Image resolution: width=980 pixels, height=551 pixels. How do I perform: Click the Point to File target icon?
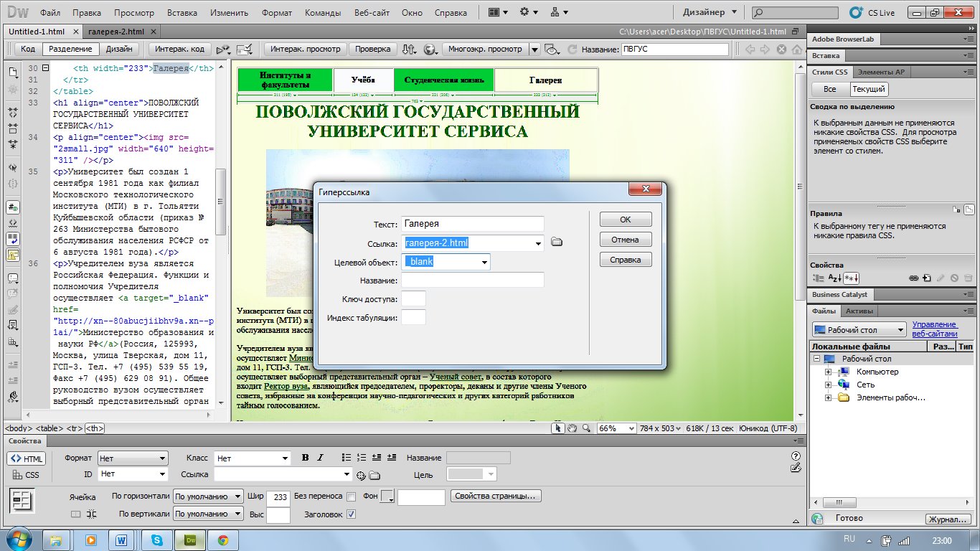361,475
